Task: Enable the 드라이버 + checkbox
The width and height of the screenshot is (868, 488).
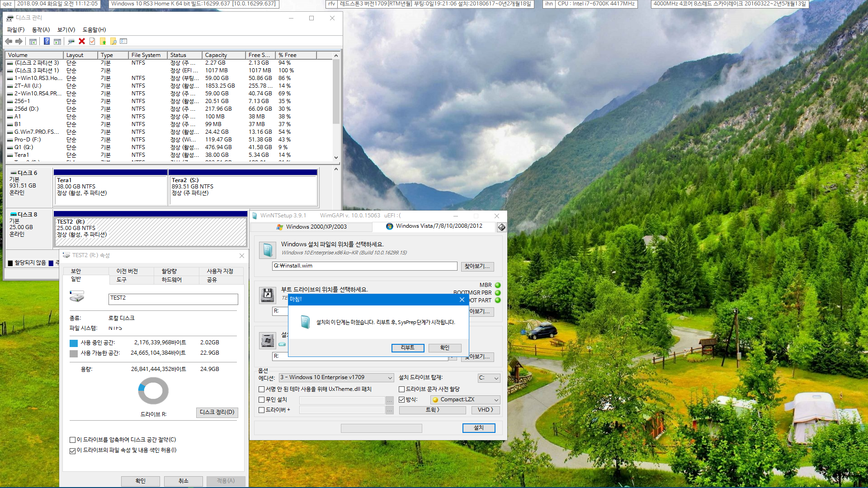Action: click(x=261, y=410)
